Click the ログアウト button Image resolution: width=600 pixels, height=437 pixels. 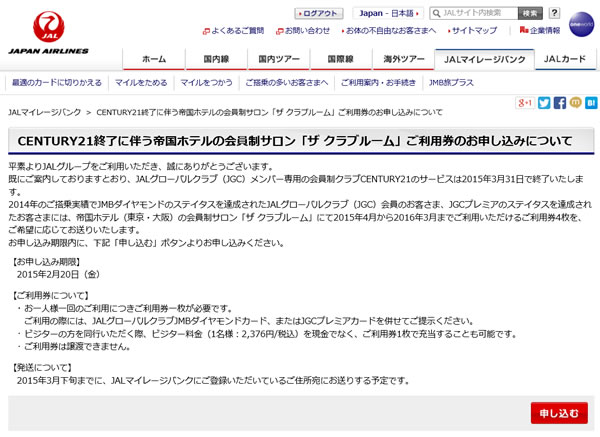(x=318, y=14)
